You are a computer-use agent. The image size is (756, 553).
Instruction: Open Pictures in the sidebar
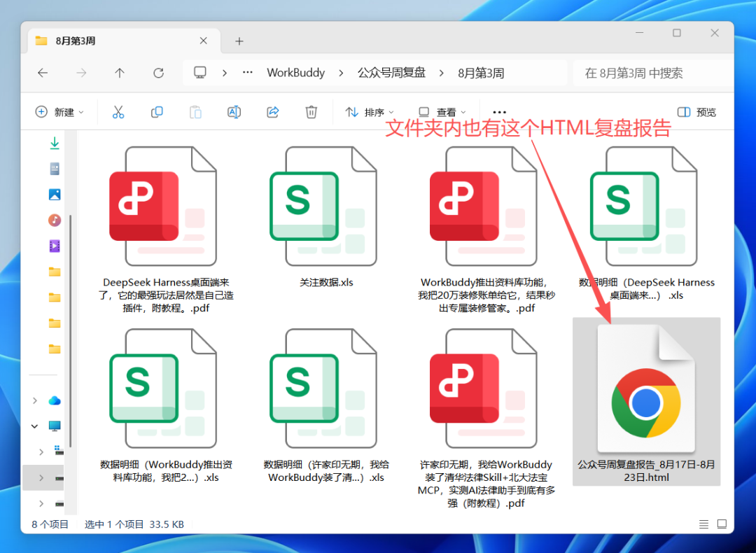tap(55, 195)
